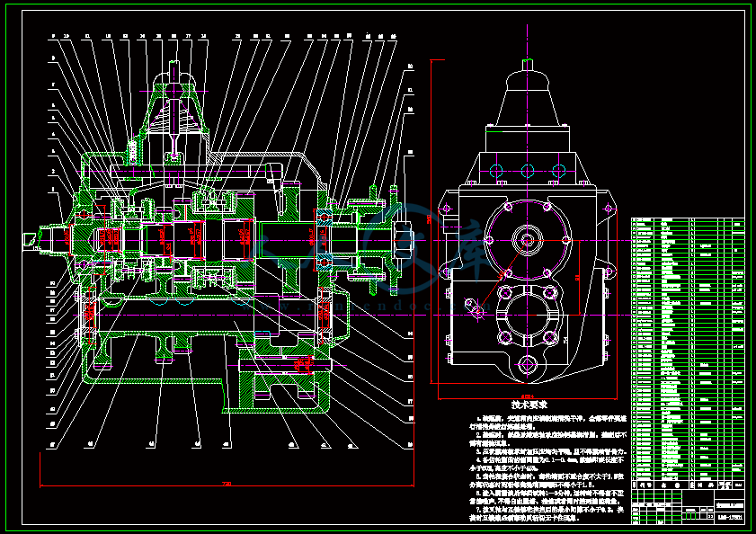Click the output flange hex nut
This screenshot has width=756, height=534.
403,240
